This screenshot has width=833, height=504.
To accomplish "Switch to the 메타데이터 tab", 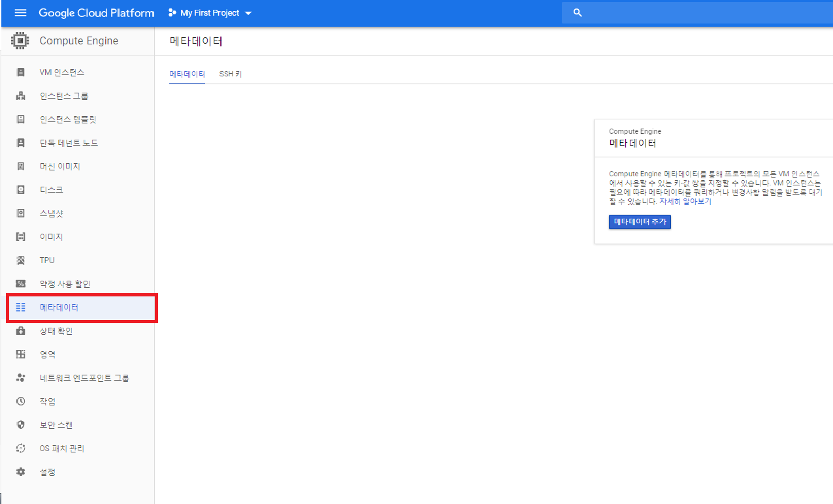I will [187, 74].
